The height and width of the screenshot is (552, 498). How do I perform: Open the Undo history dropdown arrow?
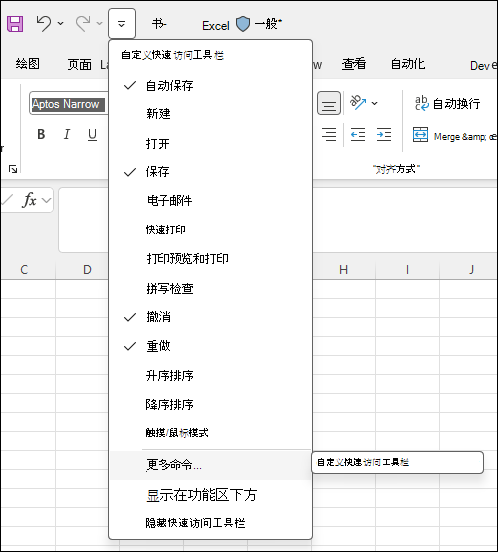point(61,24)
